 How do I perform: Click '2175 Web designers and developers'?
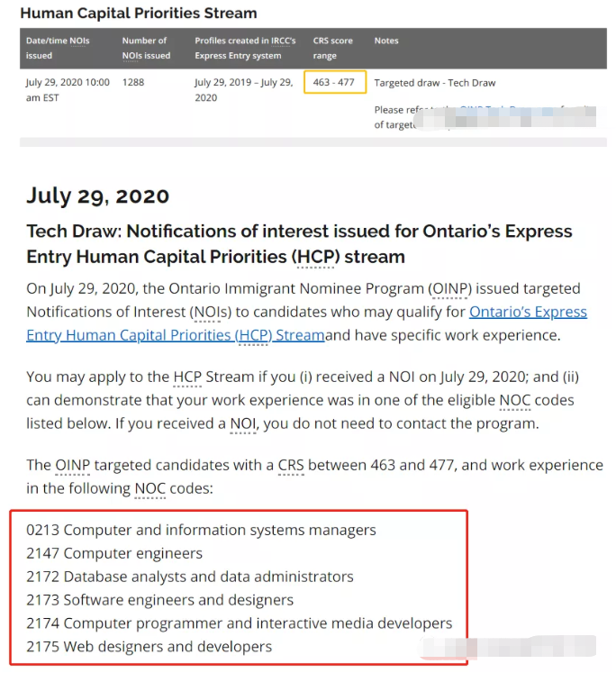[x=149, y=647]
